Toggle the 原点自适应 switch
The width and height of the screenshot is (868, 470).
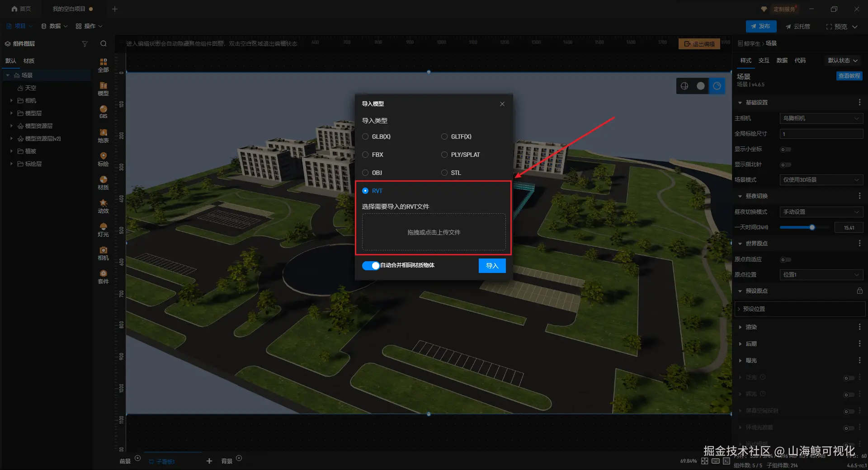(x=786, y=259)
